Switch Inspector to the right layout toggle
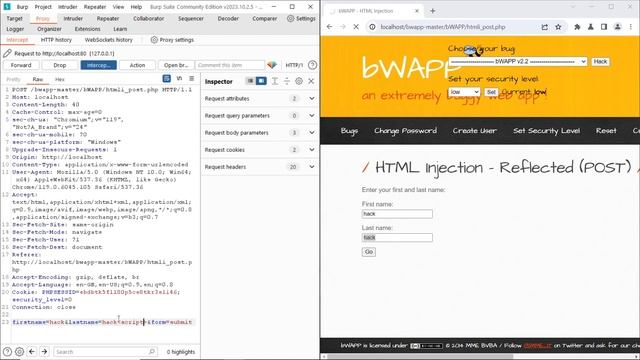 pyautogui.click(x=261, y=81)
